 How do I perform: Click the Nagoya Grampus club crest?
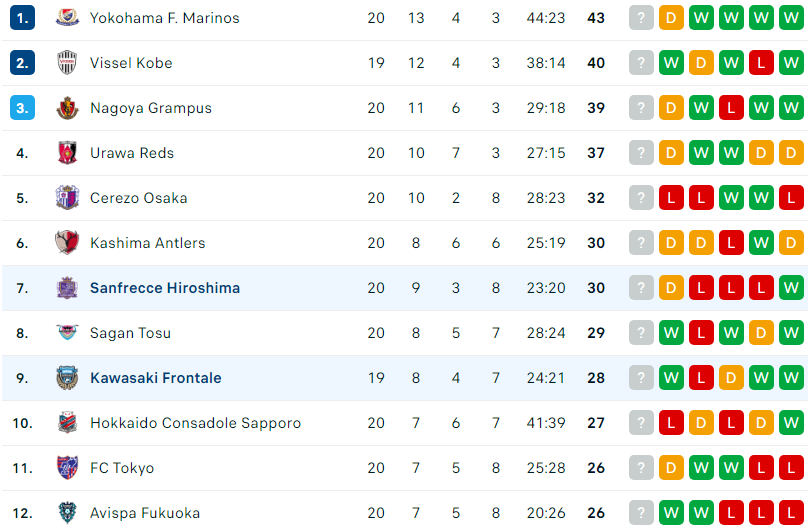[67, 108]
